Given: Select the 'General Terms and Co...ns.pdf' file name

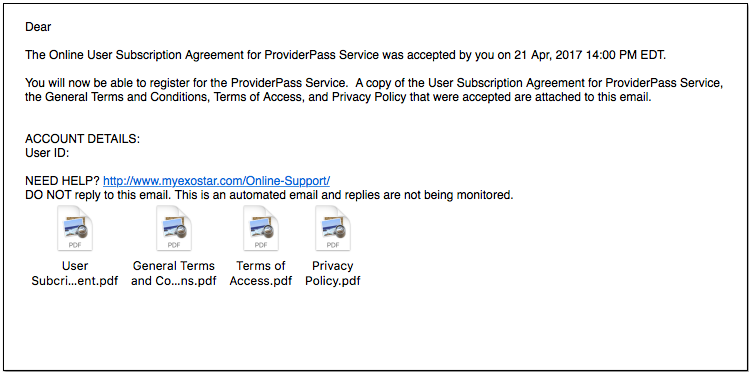Looking at the screenshot, I should click(x=174, y=273).
